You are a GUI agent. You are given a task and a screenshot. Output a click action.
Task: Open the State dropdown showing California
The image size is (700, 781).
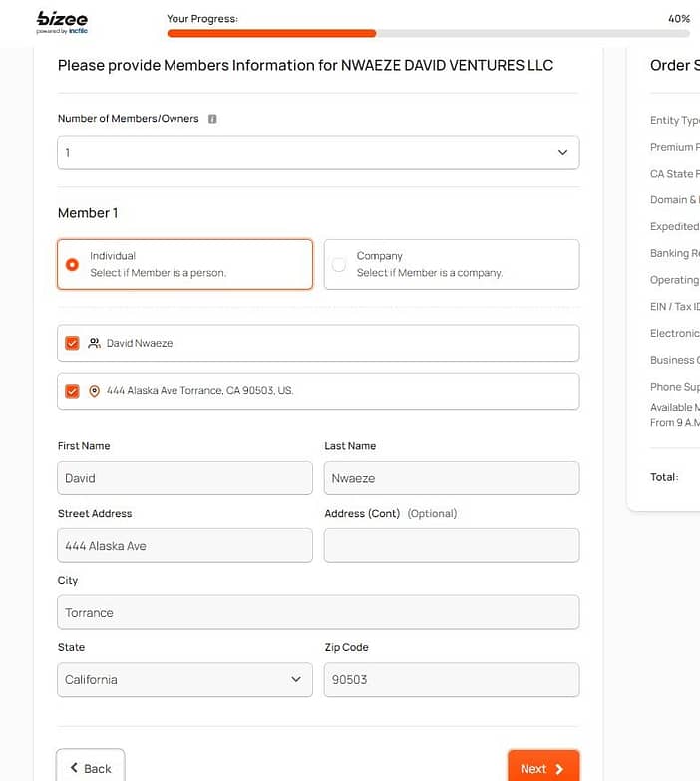click(x=184, y=679)
